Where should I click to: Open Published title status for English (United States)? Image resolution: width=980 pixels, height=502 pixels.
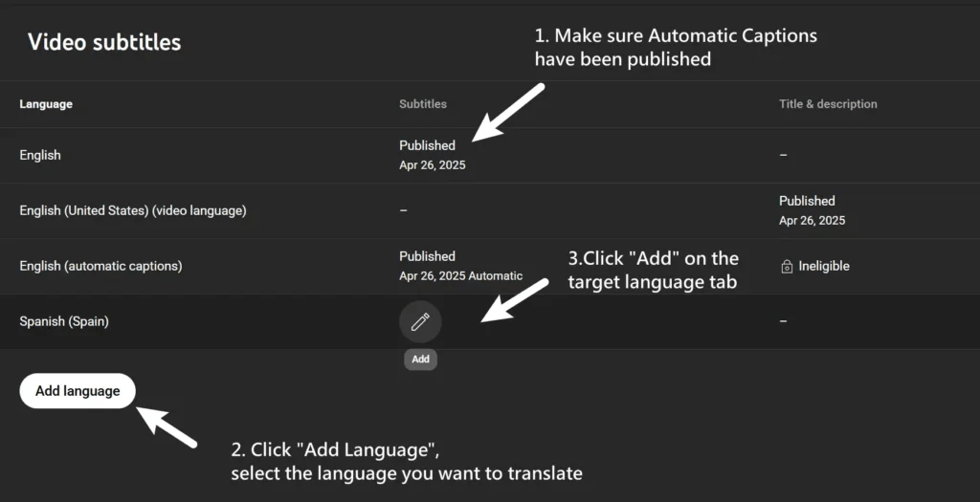click(807, 202)
